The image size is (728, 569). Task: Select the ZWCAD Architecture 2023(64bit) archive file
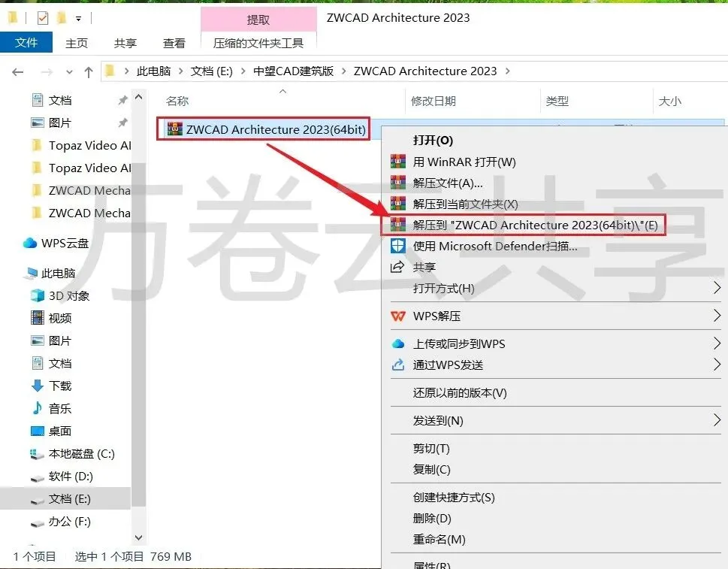276,129
